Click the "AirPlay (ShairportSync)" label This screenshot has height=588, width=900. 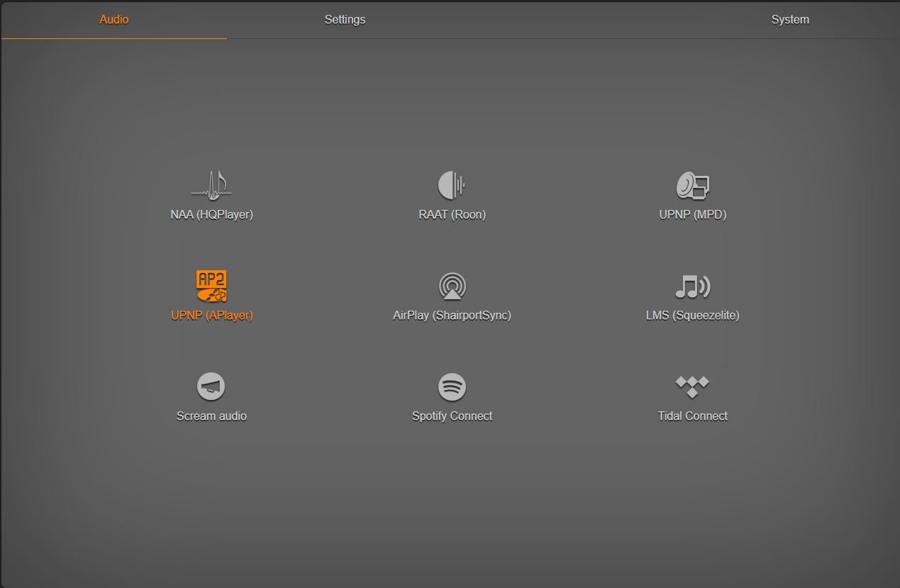pyautogui.click(x=452, y=316)
